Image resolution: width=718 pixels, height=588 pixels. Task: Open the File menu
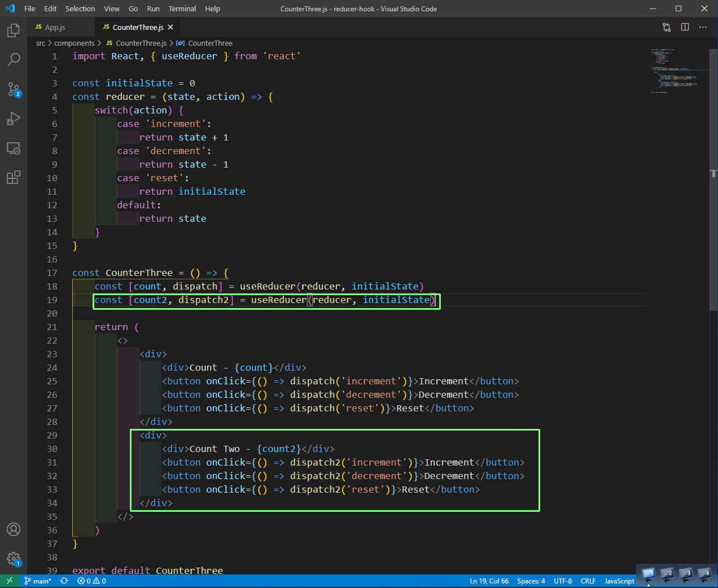30,8
